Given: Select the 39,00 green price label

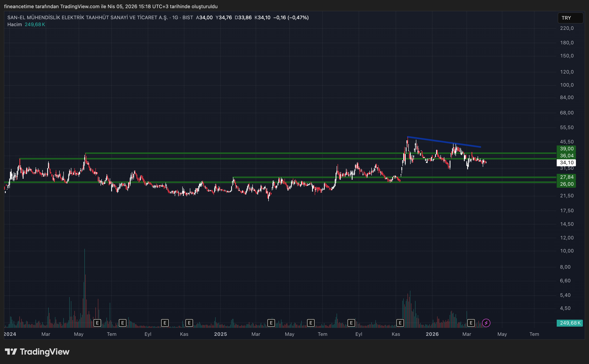Looking at the screenshot, I should coord(566,149).
